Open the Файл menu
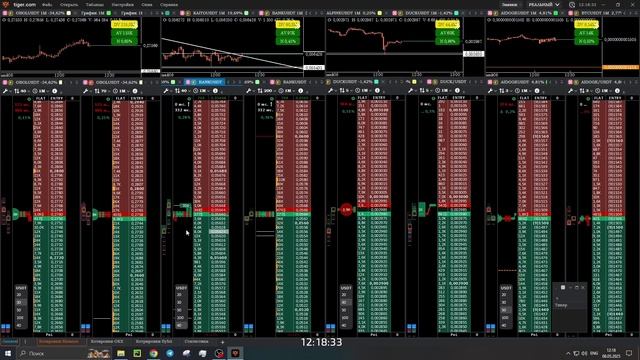This screenshot has height=360, width=640. click(46, 4)
